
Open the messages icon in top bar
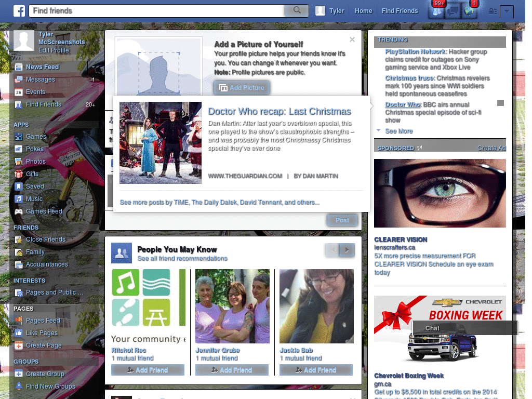click(453, 11)
